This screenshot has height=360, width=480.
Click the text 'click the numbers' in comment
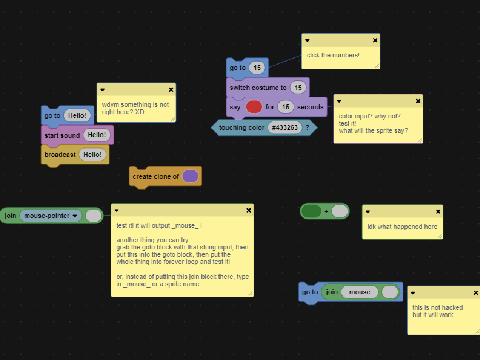coord(333,55)
